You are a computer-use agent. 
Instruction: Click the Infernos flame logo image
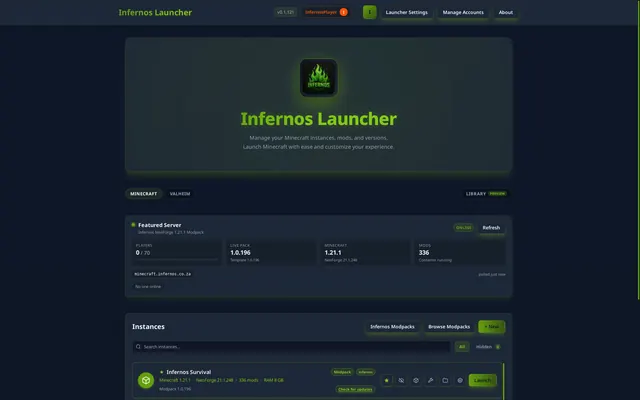click(318, 78)
